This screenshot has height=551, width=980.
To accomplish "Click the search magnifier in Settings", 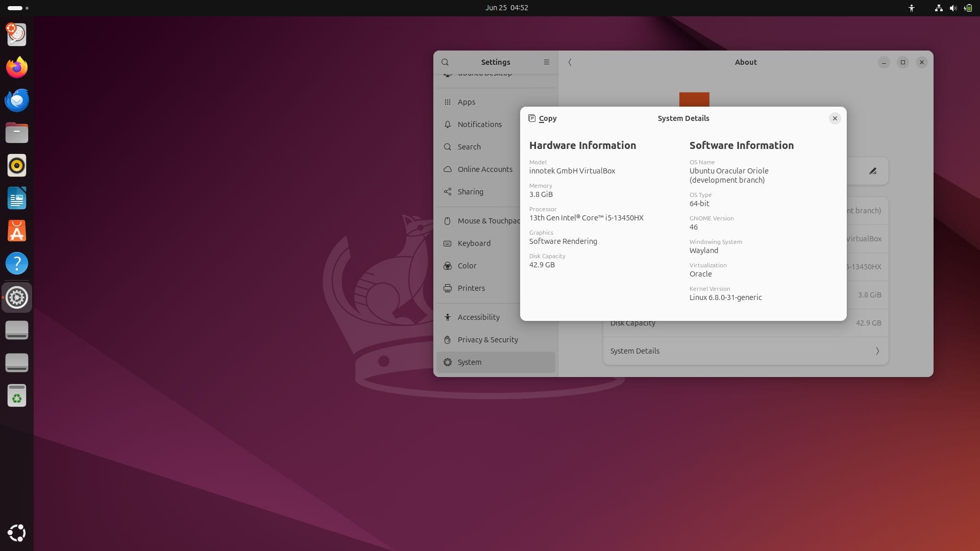I will 445,62.
